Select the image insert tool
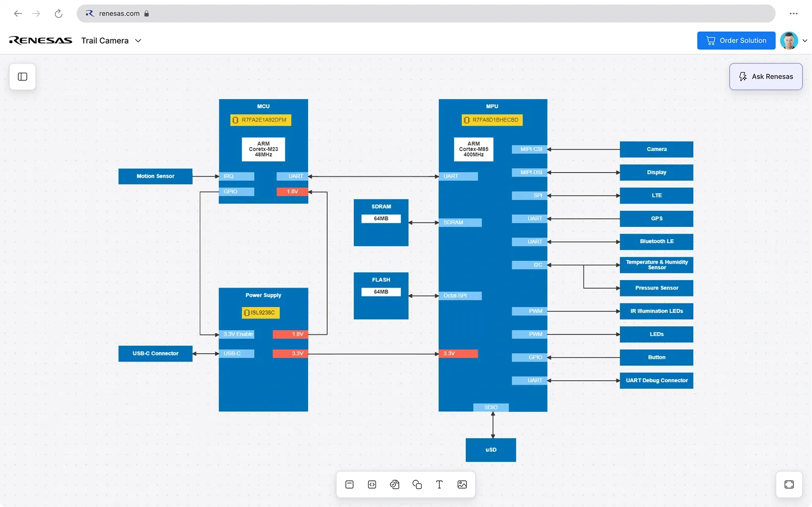 coord(462,484)
